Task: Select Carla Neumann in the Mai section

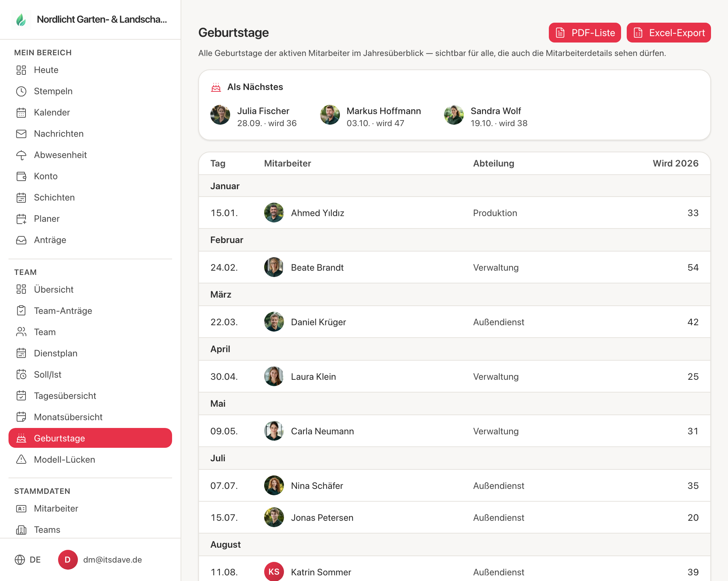Action: (322, 431)
